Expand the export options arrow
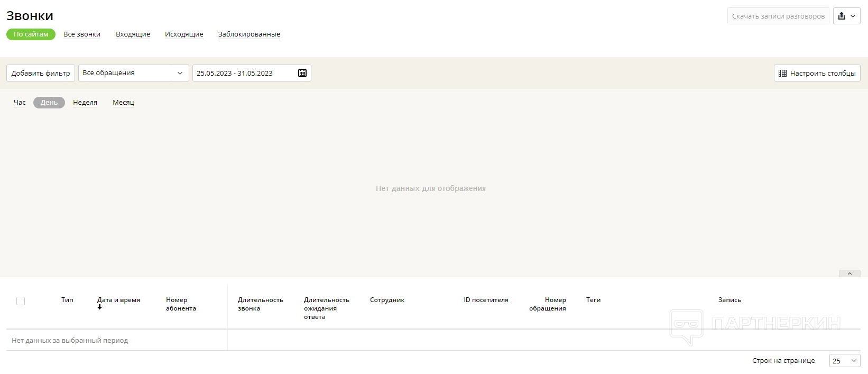868x374 pixels. (x=853, y=16)
